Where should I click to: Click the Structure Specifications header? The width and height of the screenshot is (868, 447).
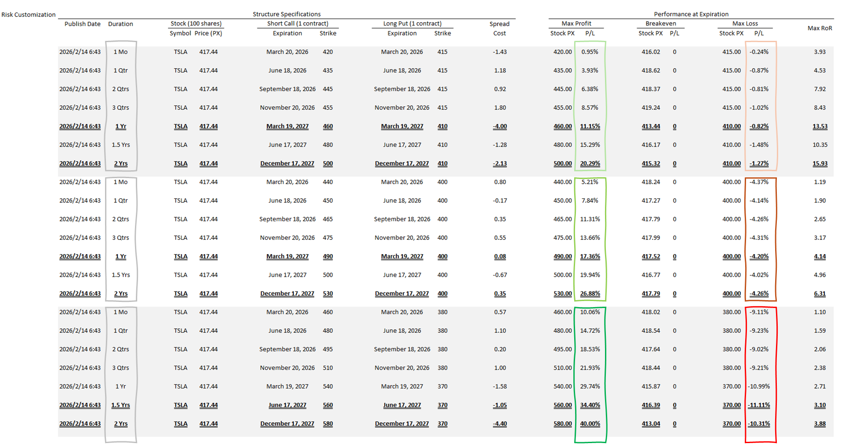coord(286,14)
